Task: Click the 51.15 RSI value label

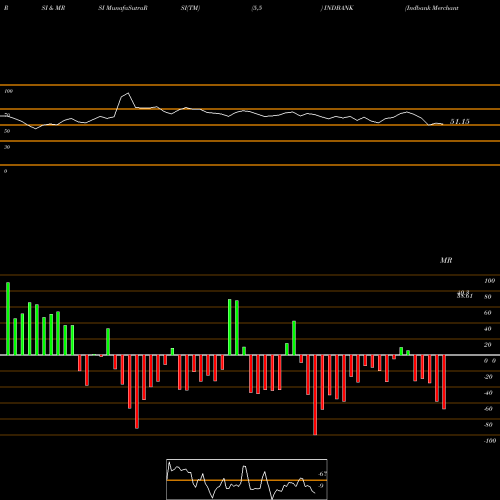Action: click(x=460, y=122)
